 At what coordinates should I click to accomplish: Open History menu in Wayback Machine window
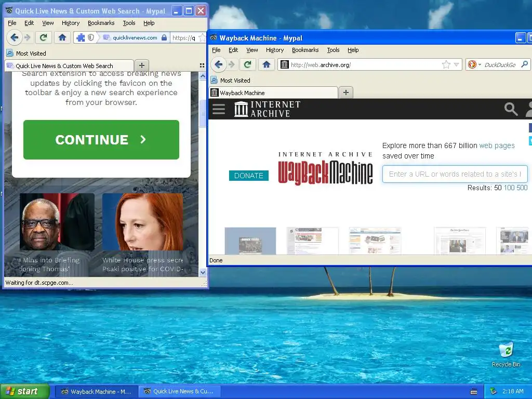pos(275,50)
